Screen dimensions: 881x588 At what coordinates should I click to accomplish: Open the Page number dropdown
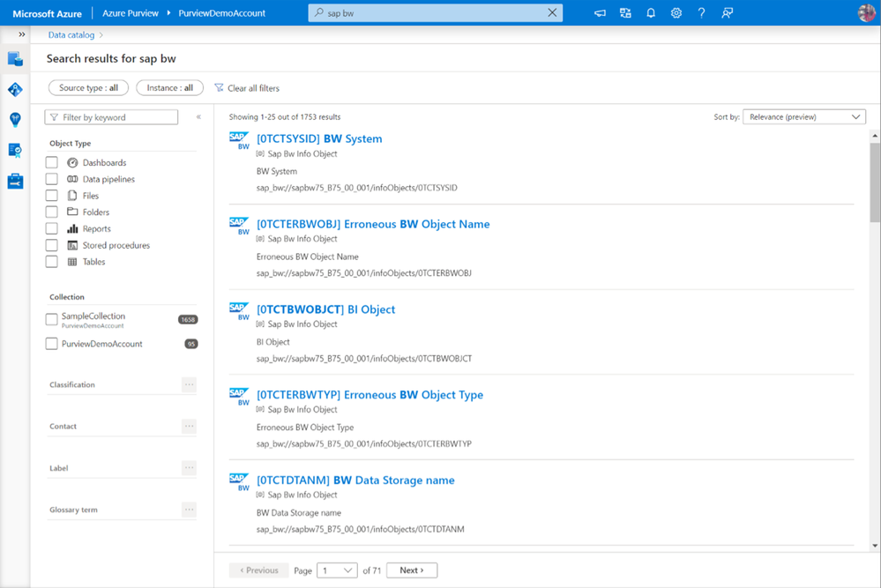pyautogui.click(x=337, y=570)
